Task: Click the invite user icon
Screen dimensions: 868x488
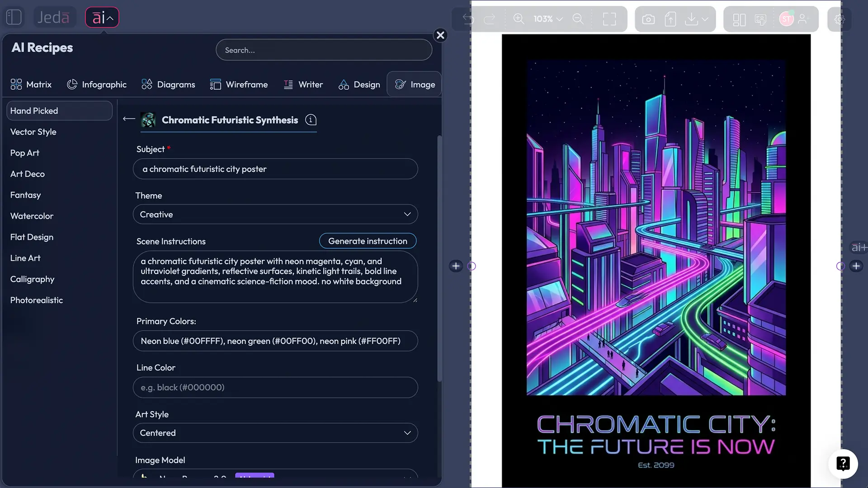Action: coord(803,19)
